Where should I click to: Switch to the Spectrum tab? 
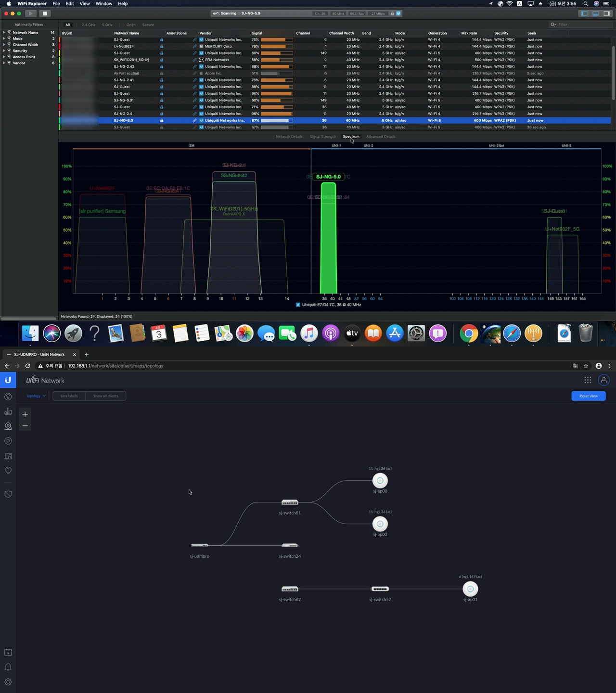pyautogui.click(x=351, y=137)
